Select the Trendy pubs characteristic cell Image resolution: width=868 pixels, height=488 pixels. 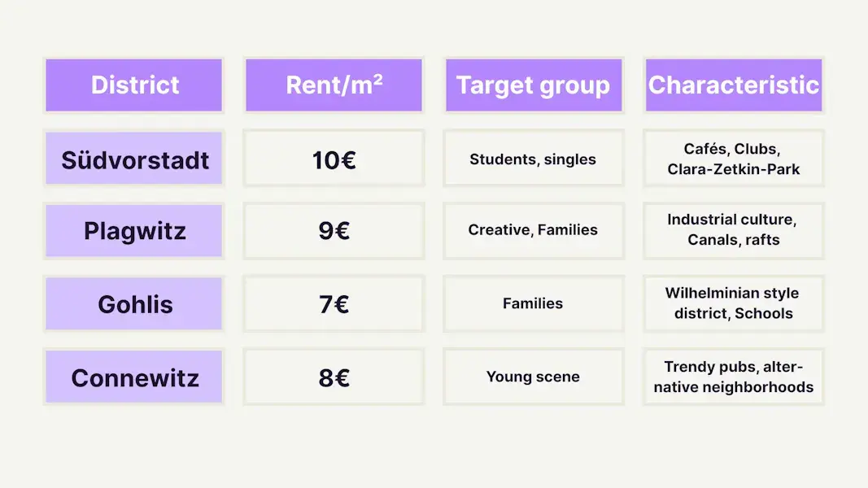tap(734, 377)
